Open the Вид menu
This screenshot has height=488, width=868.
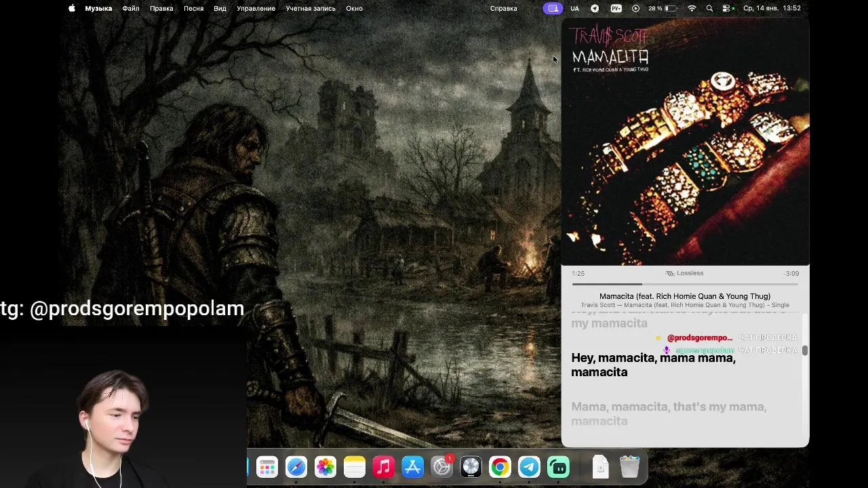[220, 8]
